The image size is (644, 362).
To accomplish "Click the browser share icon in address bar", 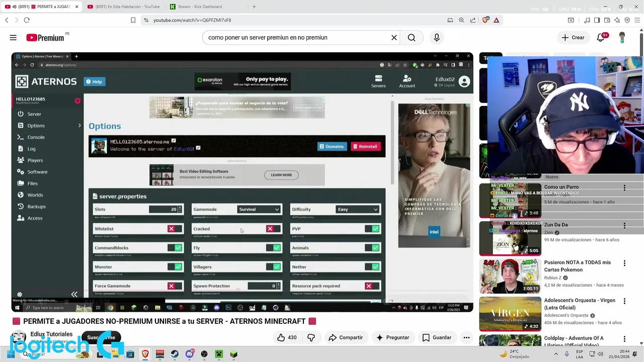I will [x=473, y=20].
